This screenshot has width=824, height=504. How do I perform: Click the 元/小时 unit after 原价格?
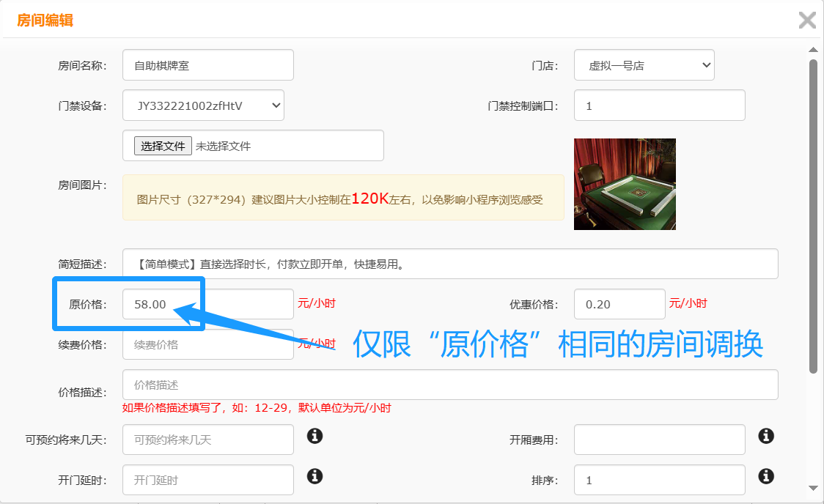(317, 303)
